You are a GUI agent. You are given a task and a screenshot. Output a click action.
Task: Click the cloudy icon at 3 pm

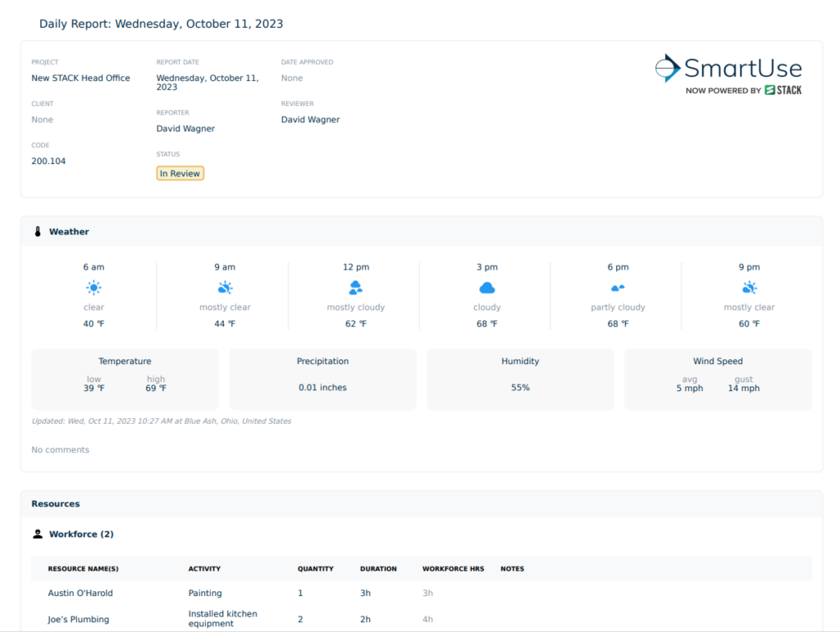pyautogui.click(x=487, y=287)
